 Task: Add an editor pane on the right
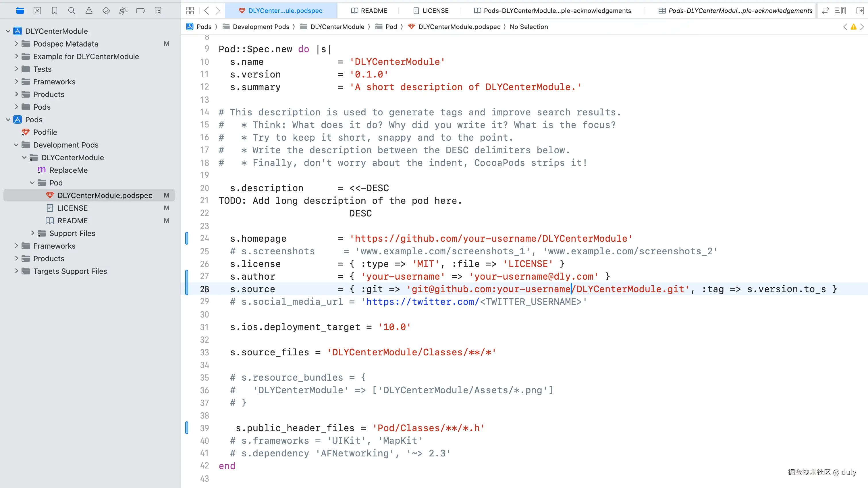point(860,11)
